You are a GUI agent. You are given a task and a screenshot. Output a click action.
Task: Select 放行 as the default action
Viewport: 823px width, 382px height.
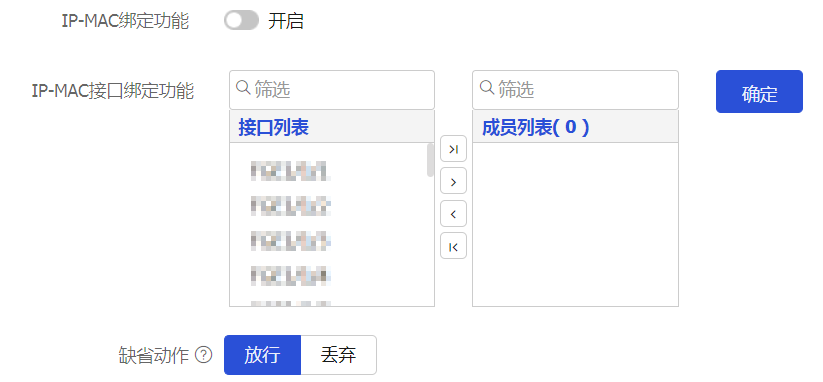click(262, 355)
